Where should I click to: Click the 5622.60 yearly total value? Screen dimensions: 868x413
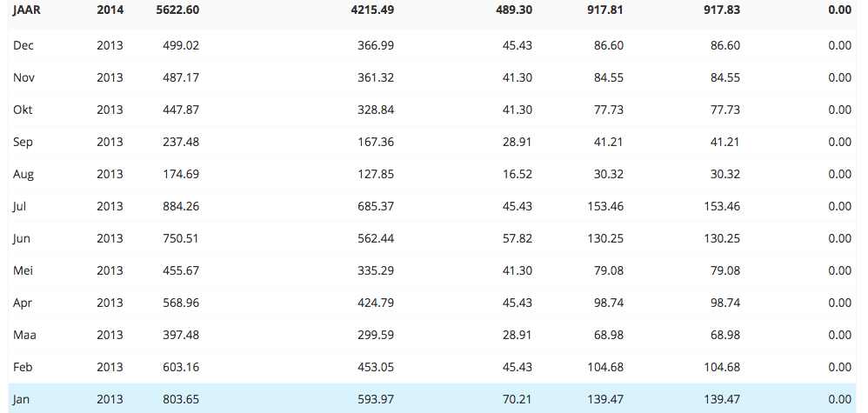[177, 10]
